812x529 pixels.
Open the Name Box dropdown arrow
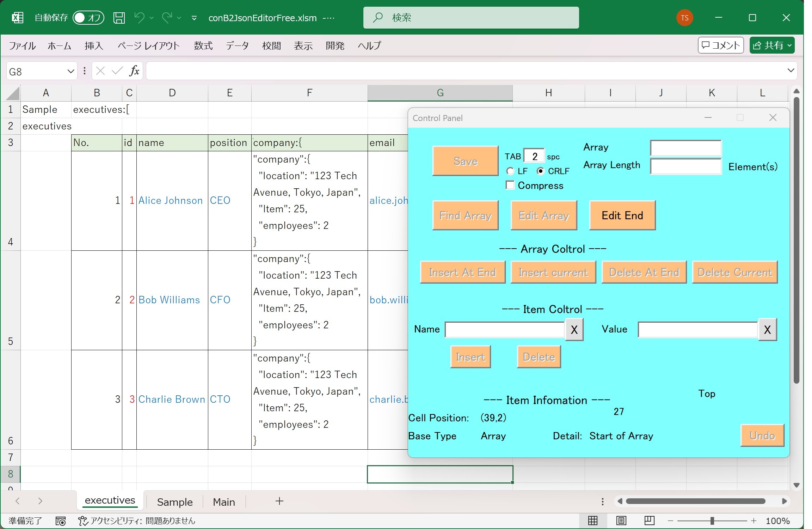coord(70,72)
